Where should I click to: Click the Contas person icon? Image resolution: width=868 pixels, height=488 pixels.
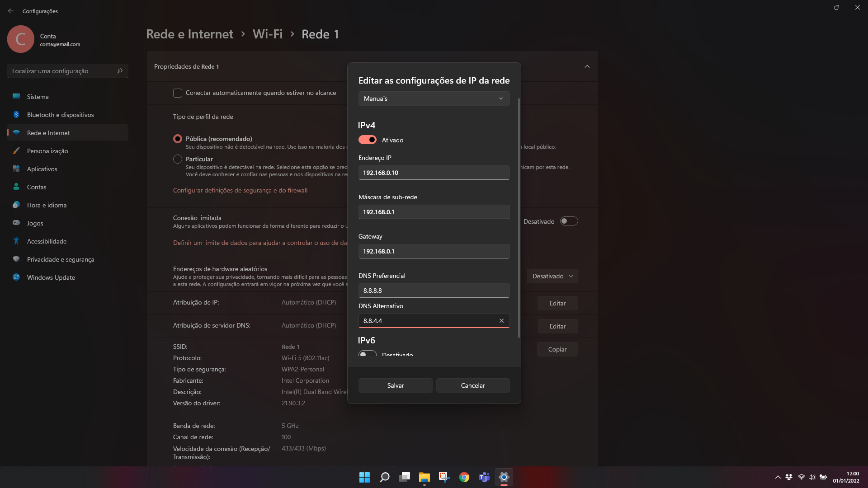coord(16,187)
